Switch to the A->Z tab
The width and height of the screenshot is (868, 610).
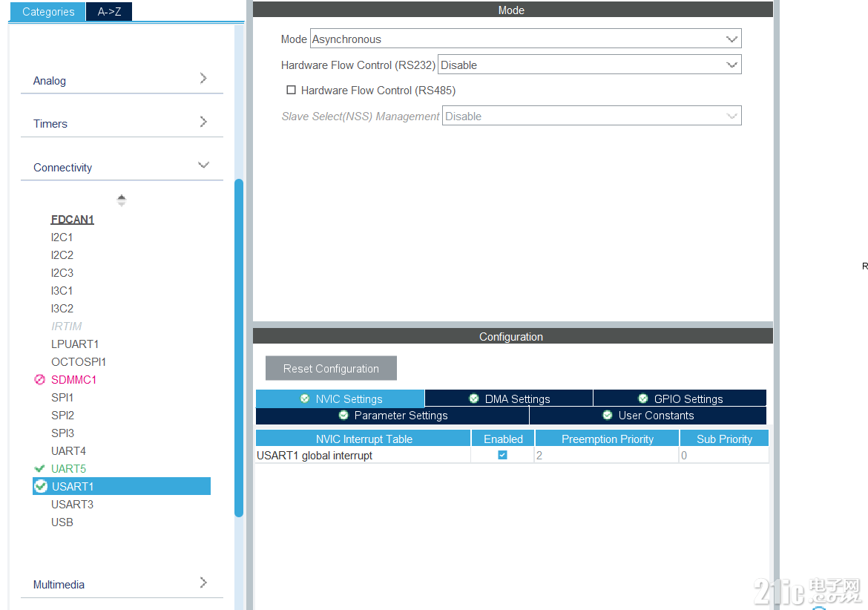point(109,12)
